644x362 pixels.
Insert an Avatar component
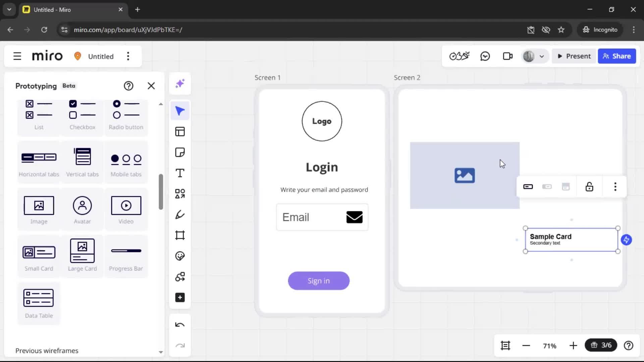click(83, 209)
